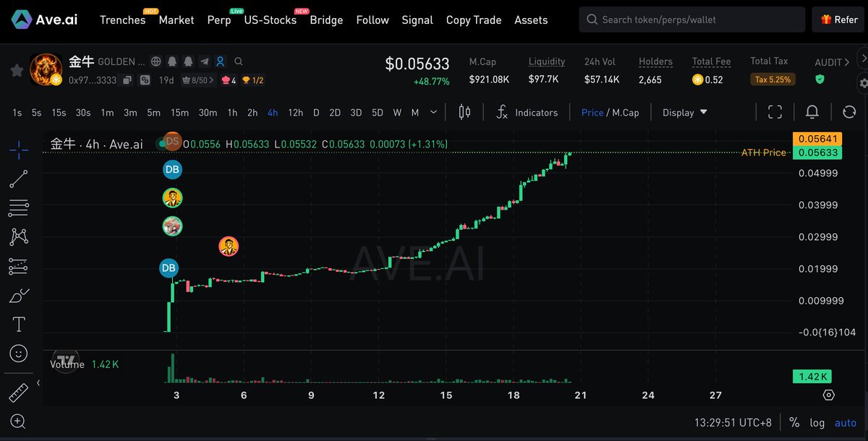The image size is (868, 441).
Task: Click the Holders label
Action: 655,61
